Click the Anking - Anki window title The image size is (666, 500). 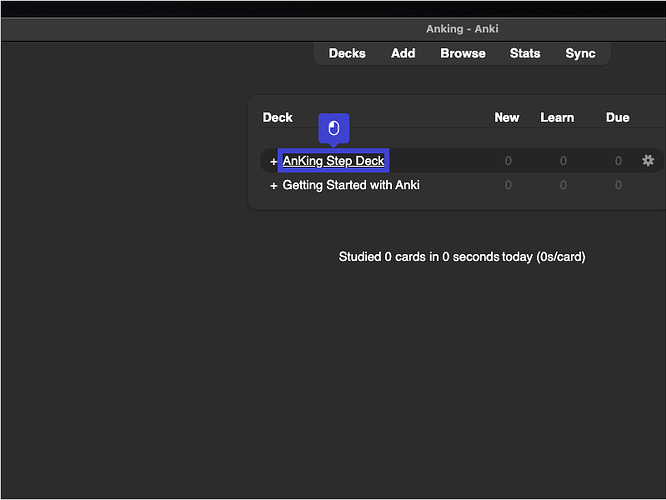(462, 29)
